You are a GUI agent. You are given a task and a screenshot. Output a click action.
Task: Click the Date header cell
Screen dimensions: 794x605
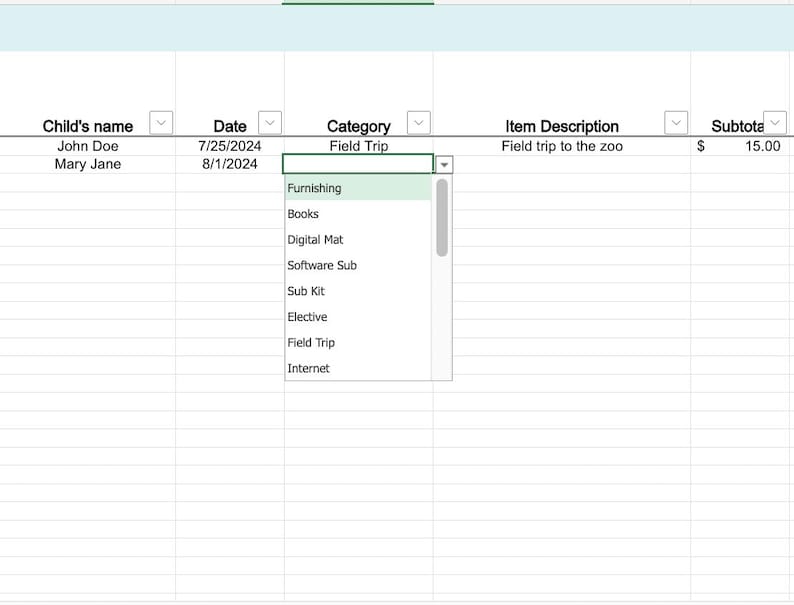pyautogui.click(x=230, y=126)
